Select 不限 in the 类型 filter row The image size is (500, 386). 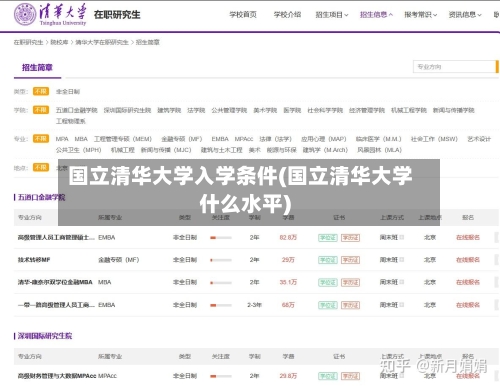[x=41, y=91]
